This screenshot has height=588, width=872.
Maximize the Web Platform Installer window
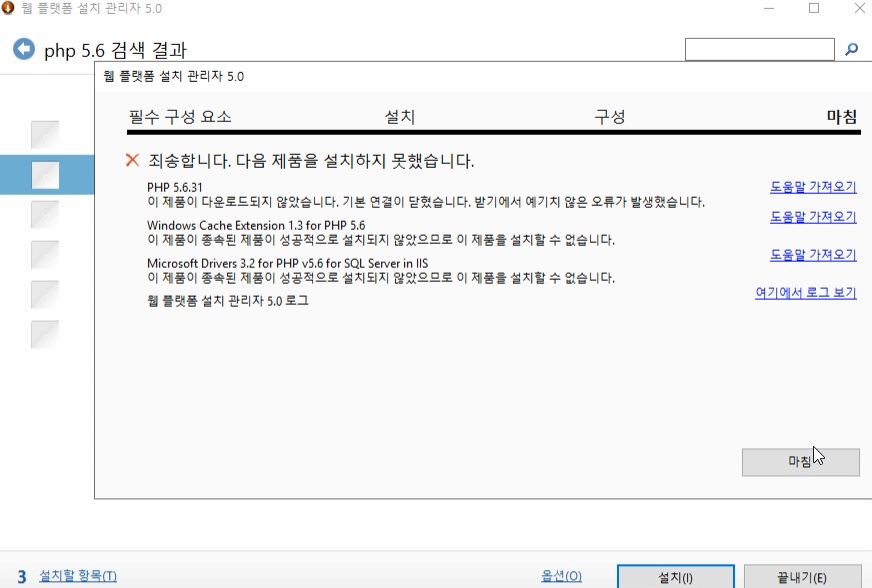(814, 8)
